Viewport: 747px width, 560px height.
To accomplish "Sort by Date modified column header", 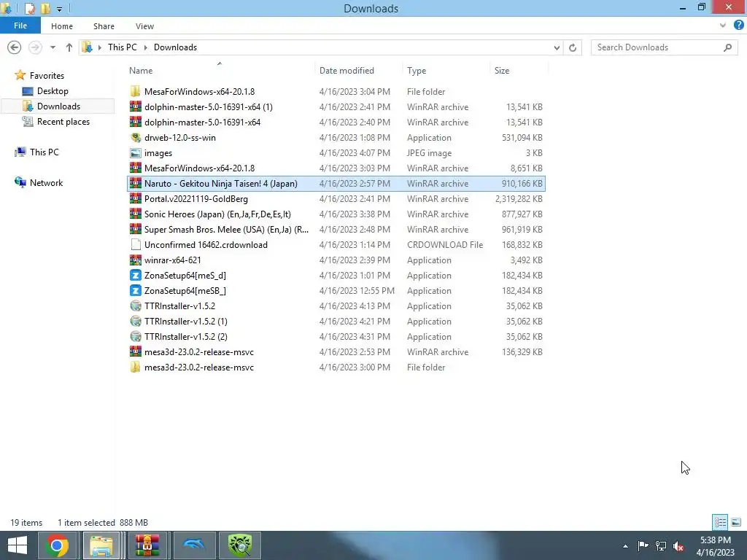I will [358, 71].
